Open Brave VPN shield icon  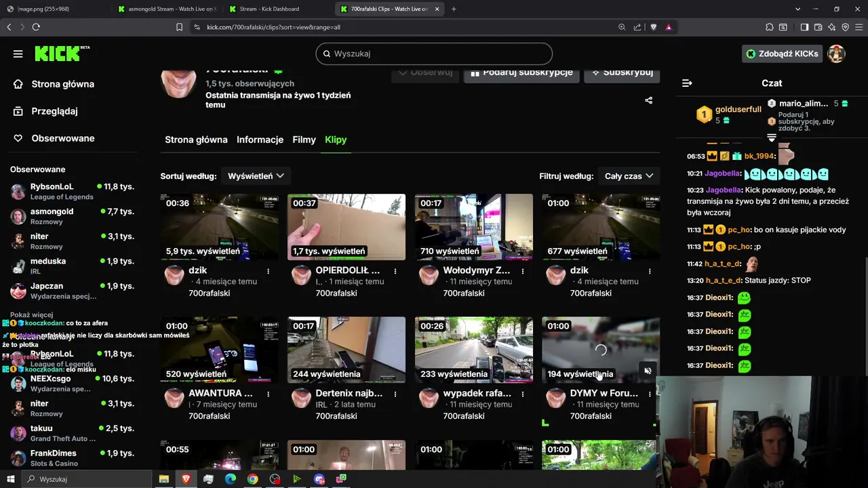pos(845,27)
